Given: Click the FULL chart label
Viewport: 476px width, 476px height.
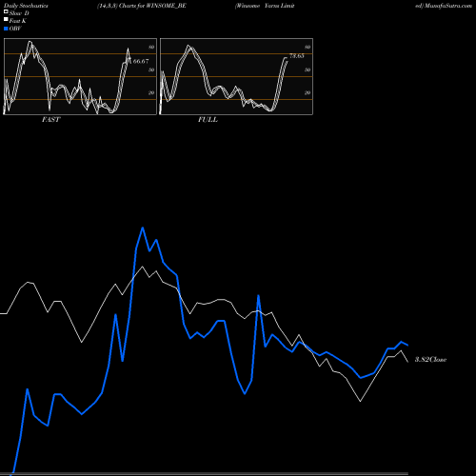Looking at the screenshot, I should (x=208, y=119).
